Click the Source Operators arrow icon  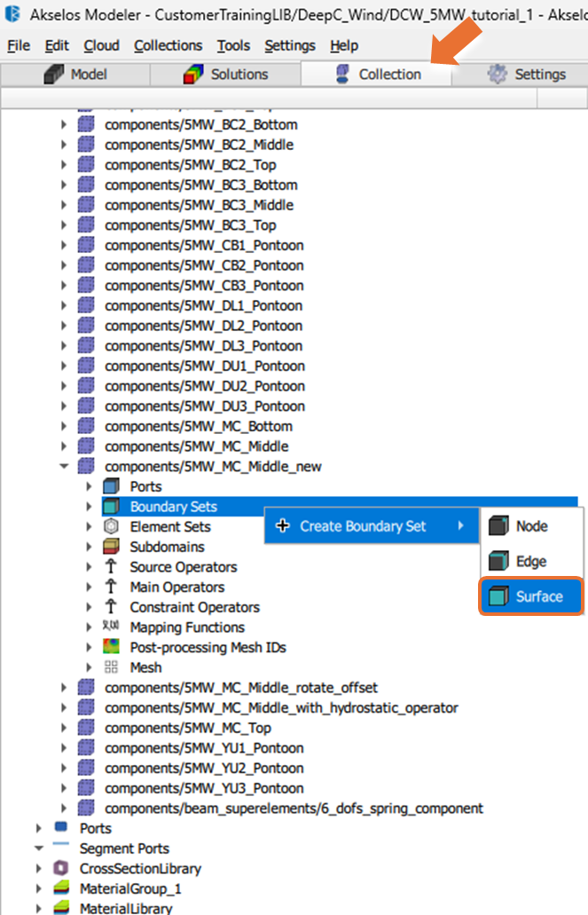click(x=111, y=566)
